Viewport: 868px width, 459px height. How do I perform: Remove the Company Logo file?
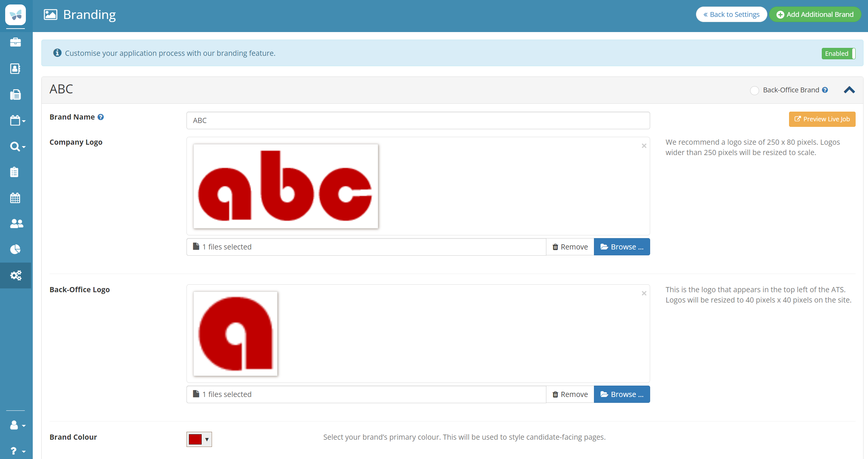(570, 247)
